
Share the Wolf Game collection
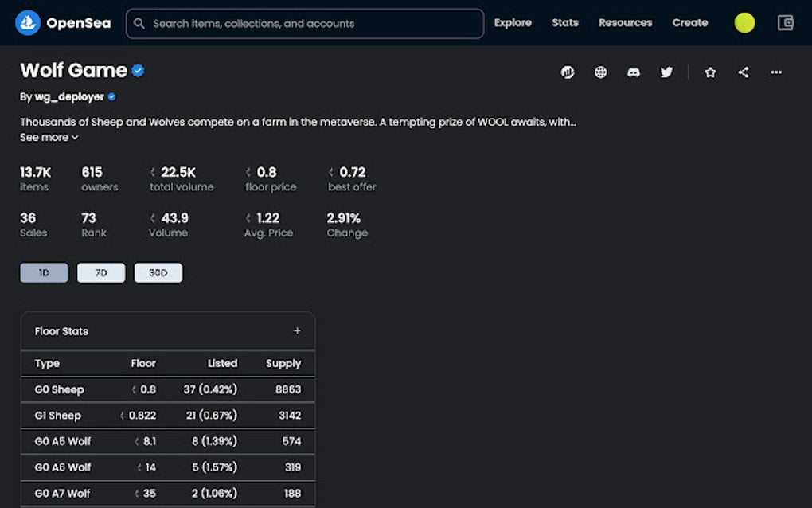click(743, 72)
